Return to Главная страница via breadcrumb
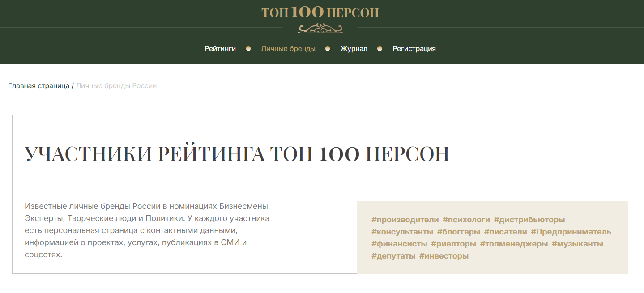Screen dimensions: 644x293 click(38, 85)
